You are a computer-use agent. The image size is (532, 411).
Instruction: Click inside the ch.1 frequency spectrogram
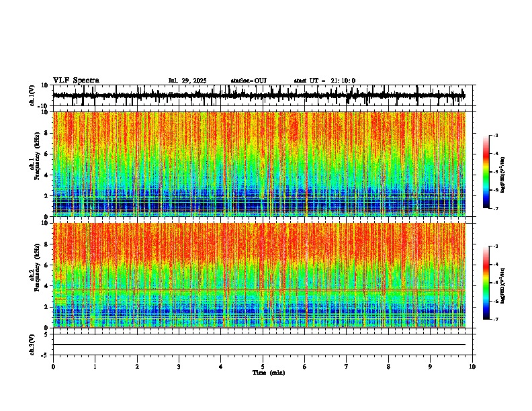click(x=259, y=164)
